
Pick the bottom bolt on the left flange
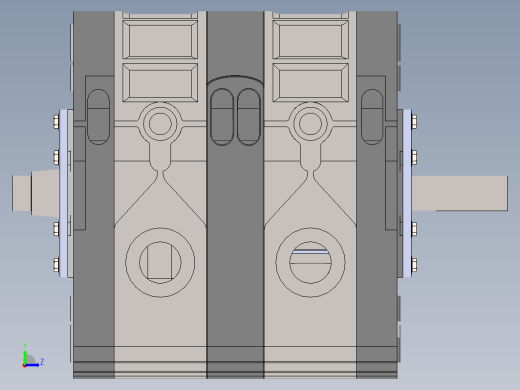[56, 265]
